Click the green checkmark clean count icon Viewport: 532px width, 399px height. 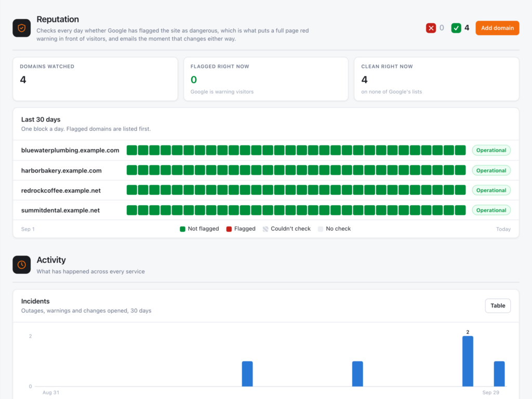[x=456, y=28]
